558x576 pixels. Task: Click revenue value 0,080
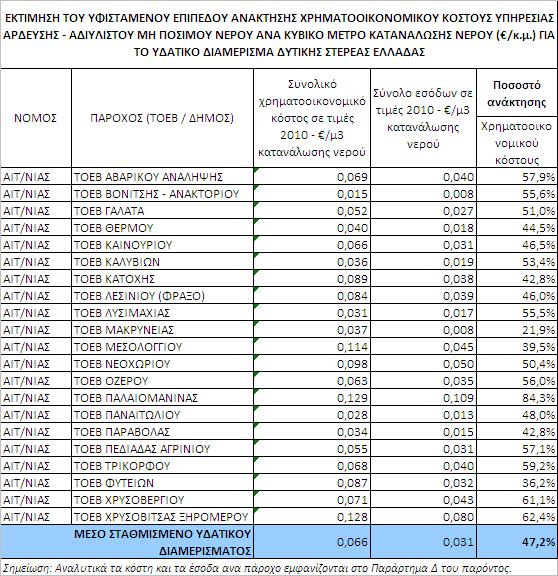(424, 517)
